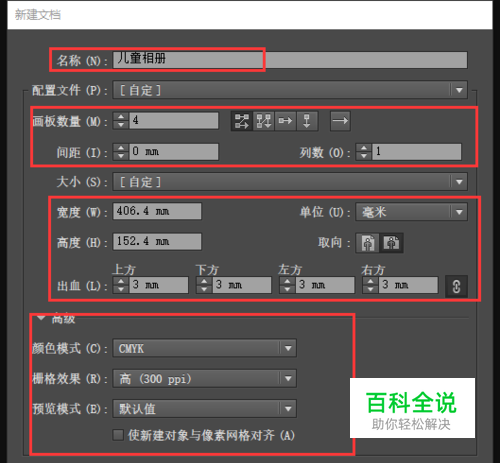Click the 间距 spacing stepper arrows
The height and width of the screenshot is (463, 500).
point(121,152)
